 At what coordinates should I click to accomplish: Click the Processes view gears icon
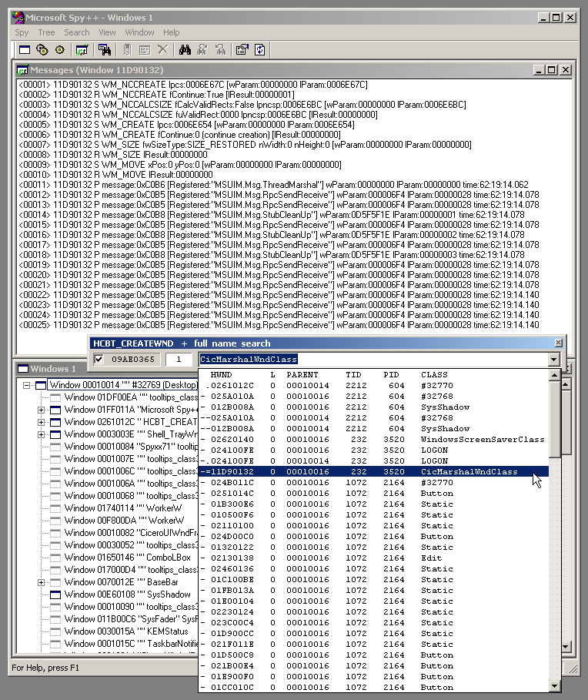coord(42,50)
